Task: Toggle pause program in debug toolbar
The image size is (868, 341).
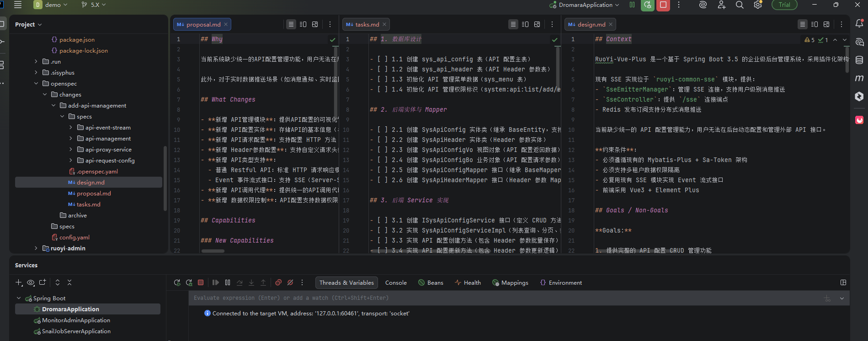Action: tap(228, 282)
